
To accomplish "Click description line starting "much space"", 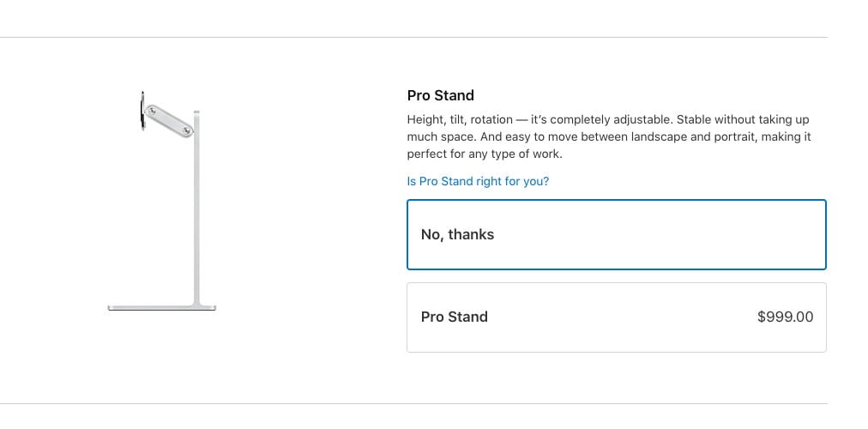I will (609, 136).
